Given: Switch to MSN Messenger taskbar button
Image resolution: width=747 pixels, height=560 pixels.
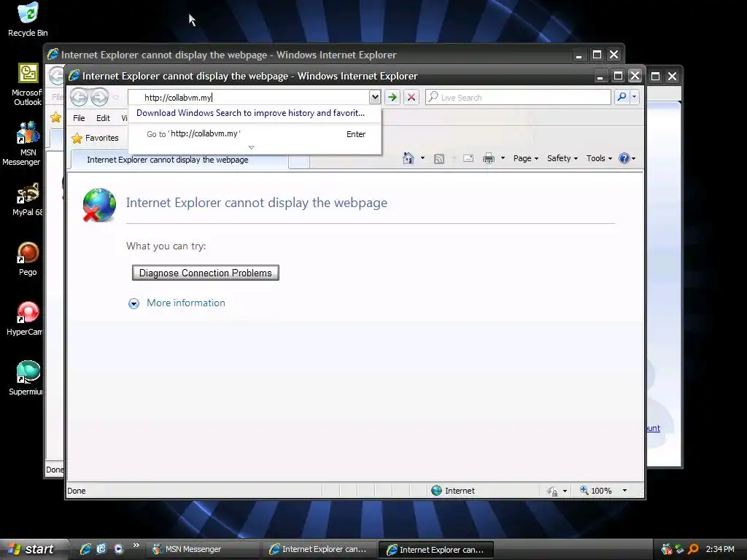Looking at the screenshot, I should tap(201, 549).
